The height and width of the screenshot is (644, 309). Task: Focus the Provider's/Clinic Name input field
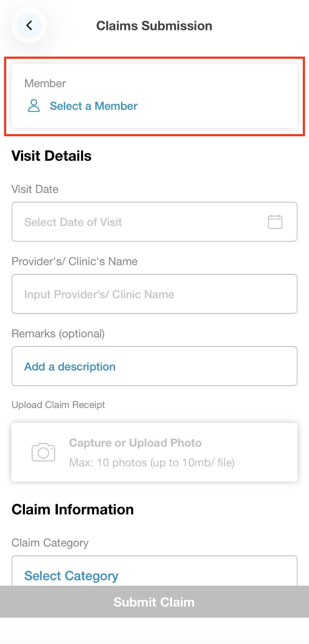coord(154,294)
